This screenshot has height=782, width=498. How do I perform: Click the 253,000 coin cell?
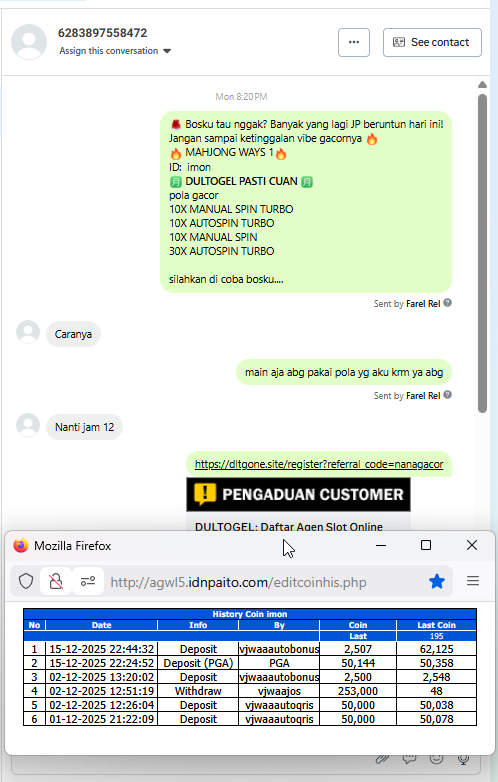click(358, 691)
